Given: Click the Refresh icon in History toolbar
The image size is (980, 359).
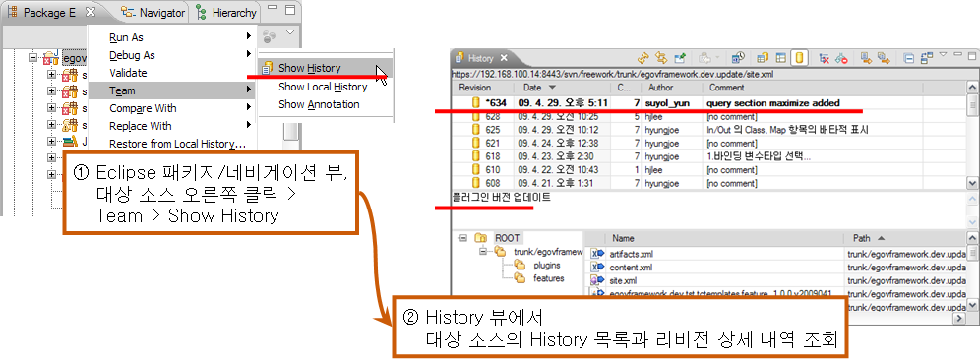Looking at the screenshot, I should 643,58.
